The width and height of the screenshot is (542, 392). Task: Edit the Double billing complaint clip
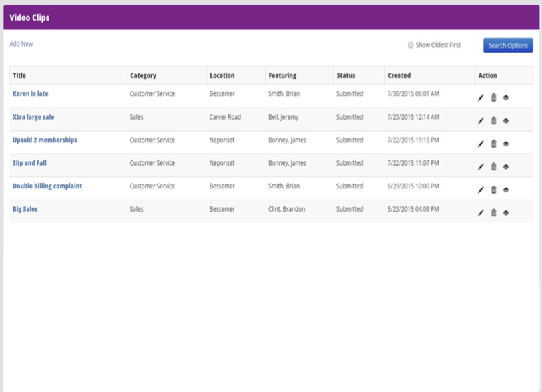pos(481,190)
